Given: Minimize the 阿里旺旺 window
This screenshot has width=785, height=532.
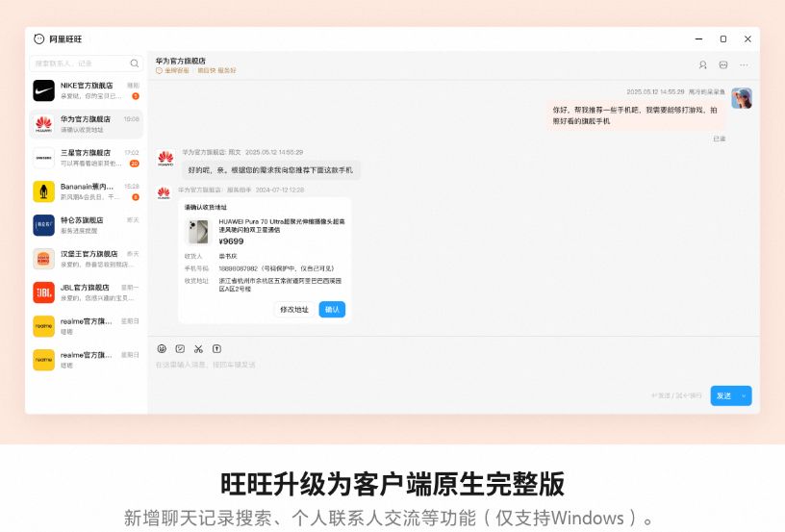Looking at the screenshot, I should click(698, 39).
